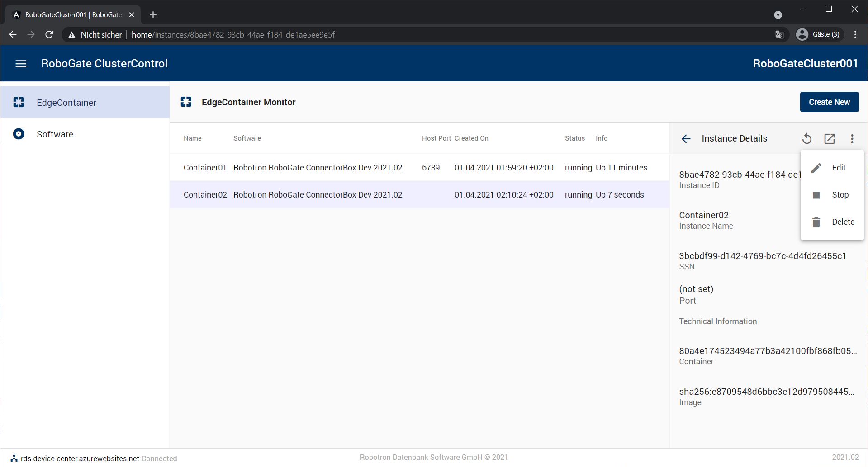Choose Edit from the context menu
Image resolution: width=868 pixels, height=467 pixels.
[x=832, y=168]
